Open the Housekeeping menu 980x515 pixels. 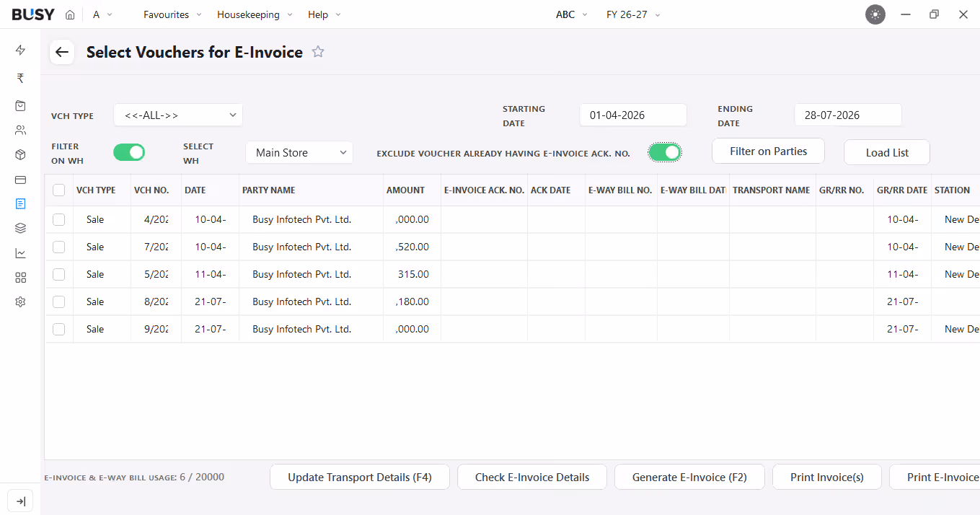click(x=255, y=14)
